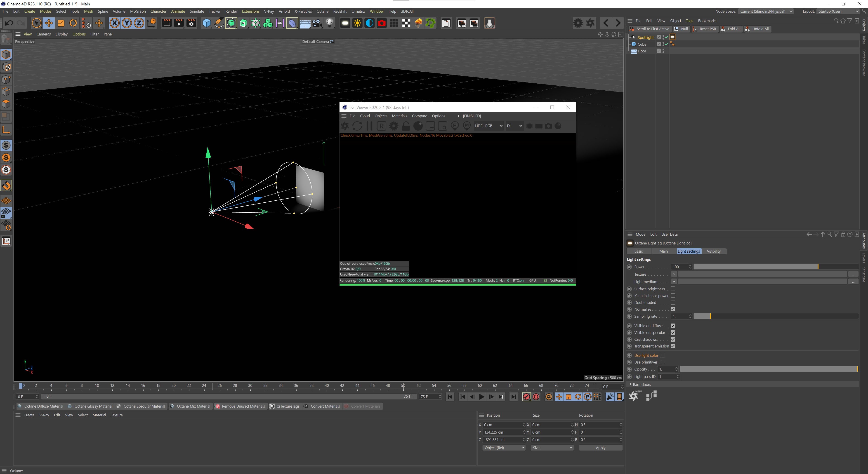
Task: Enable the Use light color checkbox
Action: coord(662,355)
